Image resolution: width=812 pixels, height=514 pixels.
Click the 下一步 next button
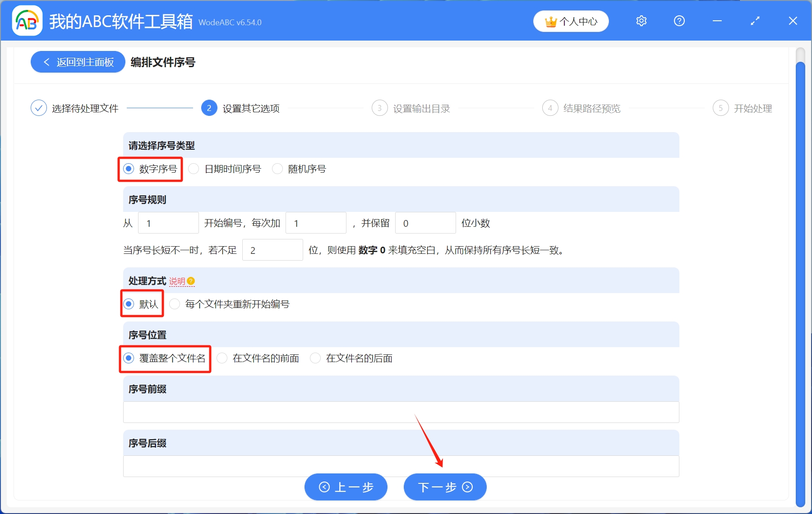click(444, 487)
